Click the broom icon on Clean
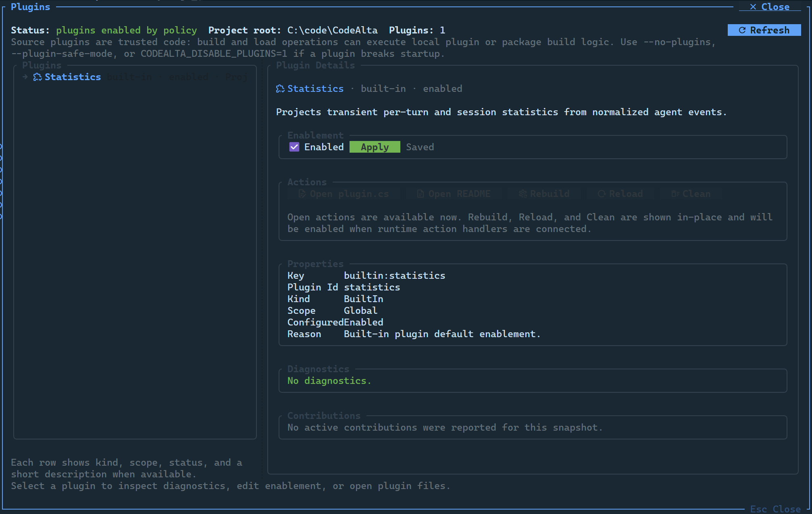812x514 pixels. [x=675, y=194]
